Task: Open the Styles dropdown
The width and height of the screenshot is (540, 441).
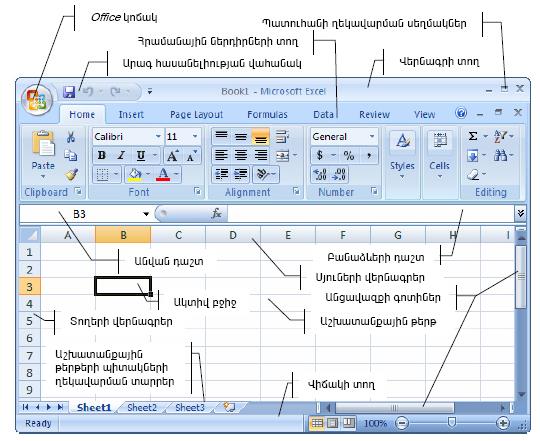Action: 402,155
